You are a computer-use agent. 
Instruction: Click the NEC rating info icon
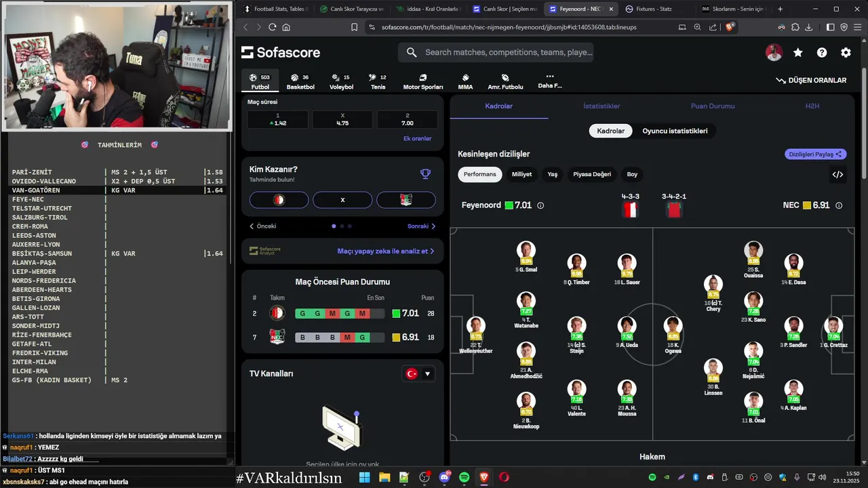tap(839, 205)
